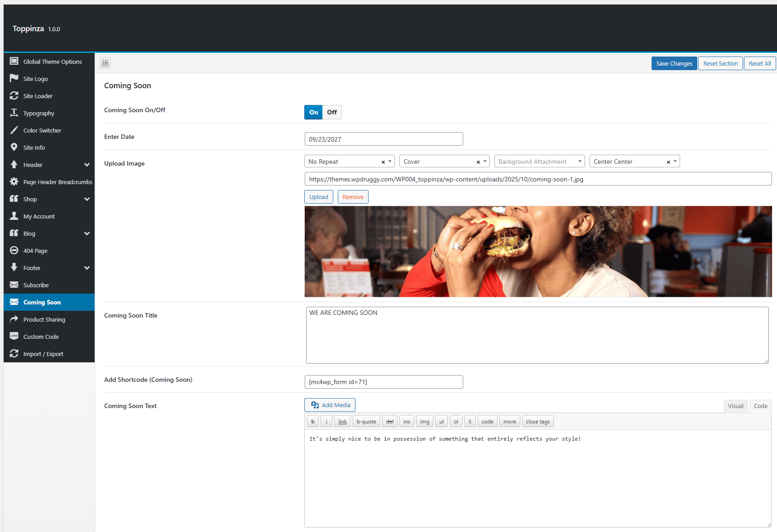Click the red Remove image button

(353, 197)
